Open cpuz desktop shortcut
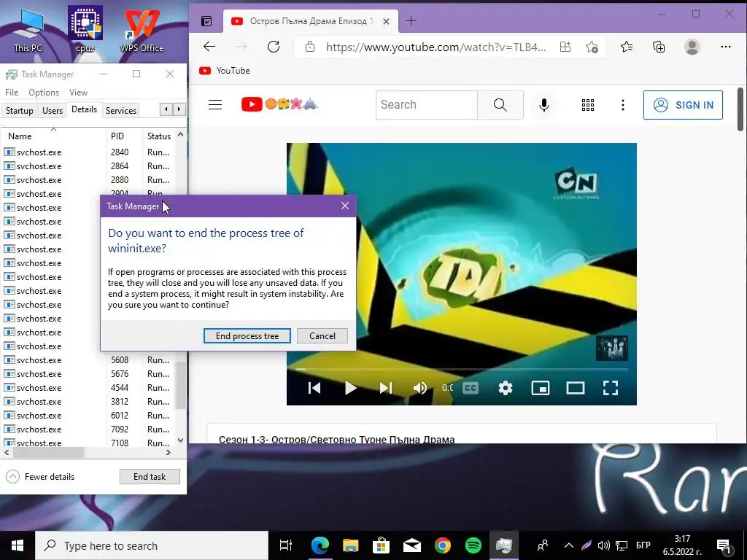This screenshot has width=747, height=560. (x=85, y=29)
